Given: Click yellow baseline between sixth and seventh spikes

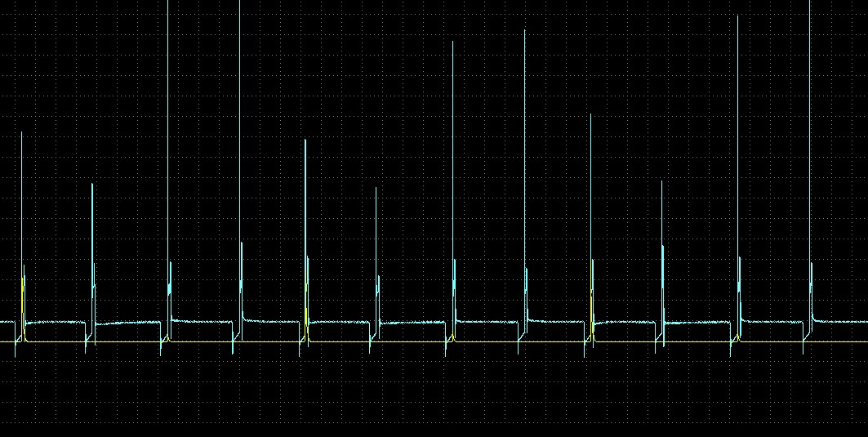Looking at the screenshot, I should (x=415, y=341).
